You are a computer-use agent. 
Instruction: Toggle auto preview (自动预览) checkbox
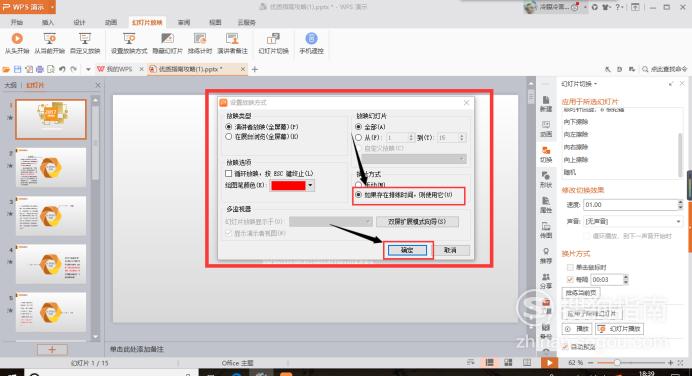[x=565, y=347]
